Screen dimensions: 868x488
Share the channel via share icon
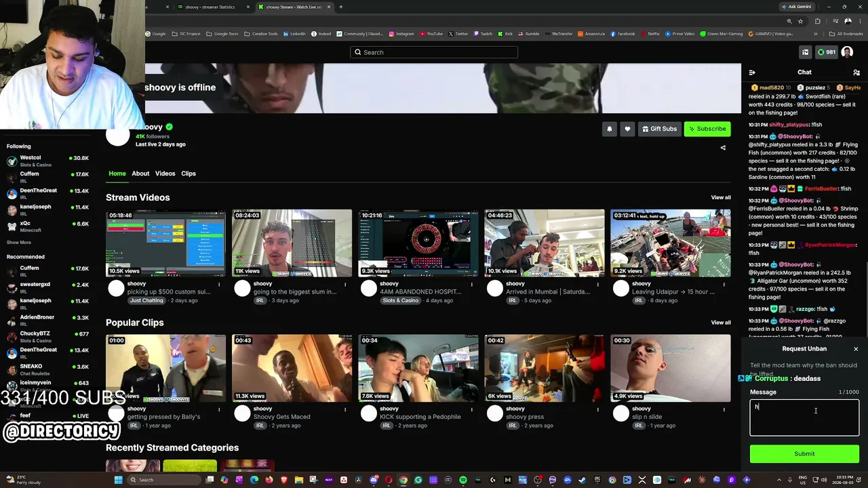723,148
